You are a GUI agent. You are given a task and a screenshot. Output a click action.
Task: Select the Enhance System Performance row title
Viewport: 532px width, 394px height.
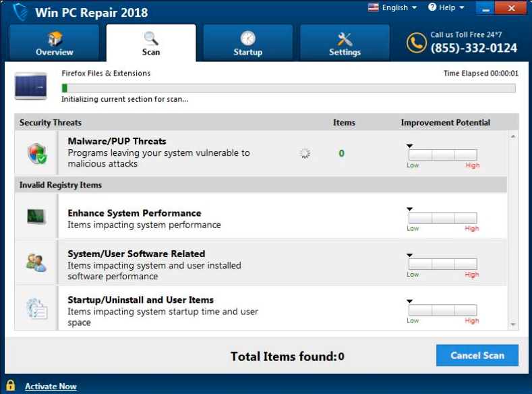click(134, 213)
